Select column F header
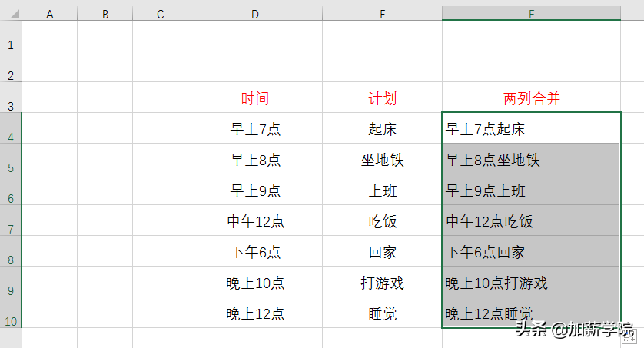Screen dimensions: 644x348 (x=532, y=14)
